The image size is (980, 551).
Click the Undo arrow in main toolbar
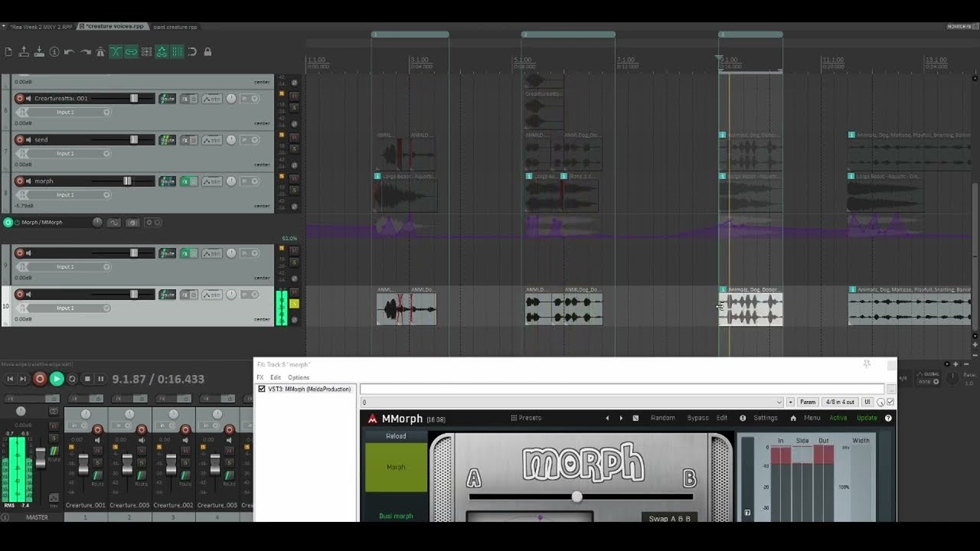click(x=70, y=52)
